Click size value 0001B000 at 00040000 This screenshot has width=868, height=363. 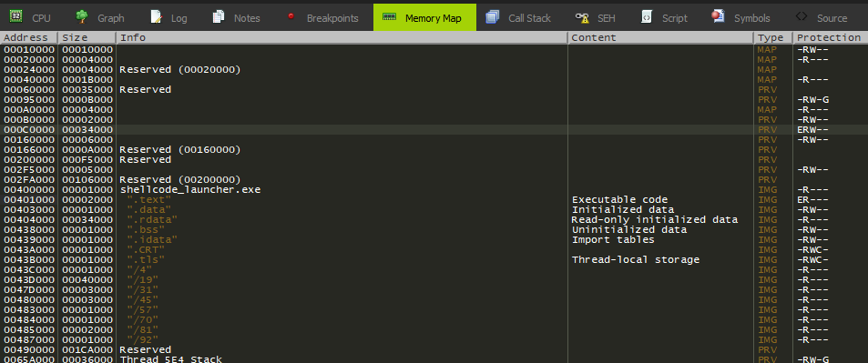coord(87,80)
